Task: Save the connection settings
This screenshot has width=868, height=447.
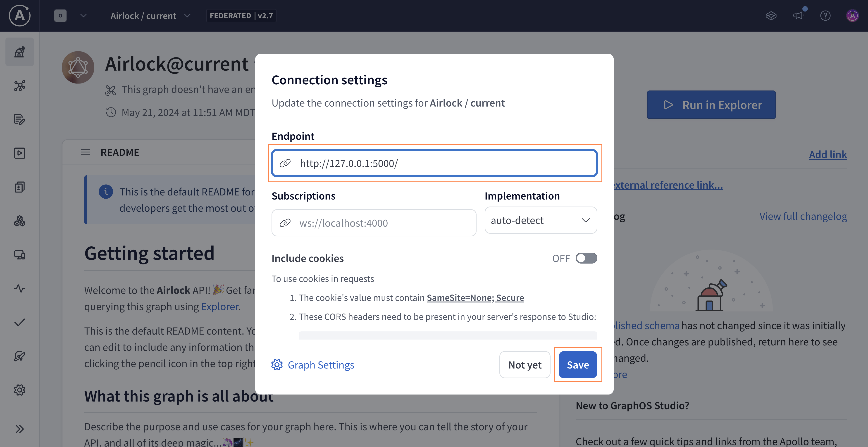Action: pos(577,364)
